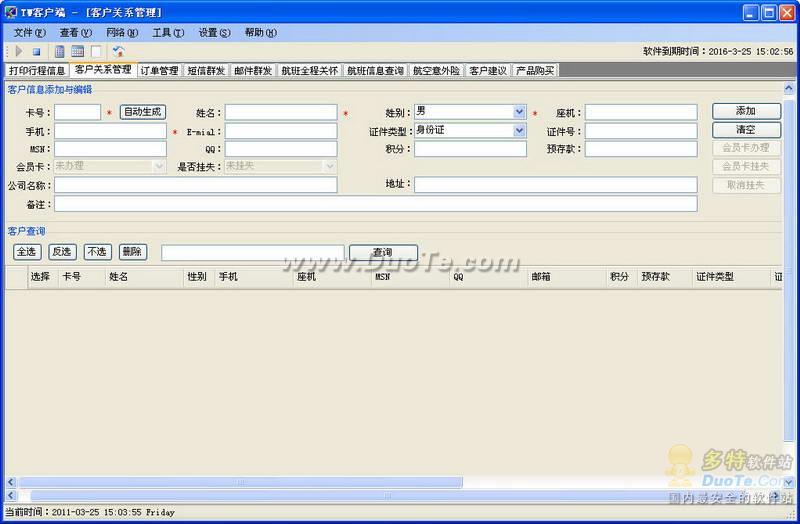This screenshot has height=524, width=800.
Task: Open the 网络 menu
Action: pyautogui.click(x=122, y=33)
